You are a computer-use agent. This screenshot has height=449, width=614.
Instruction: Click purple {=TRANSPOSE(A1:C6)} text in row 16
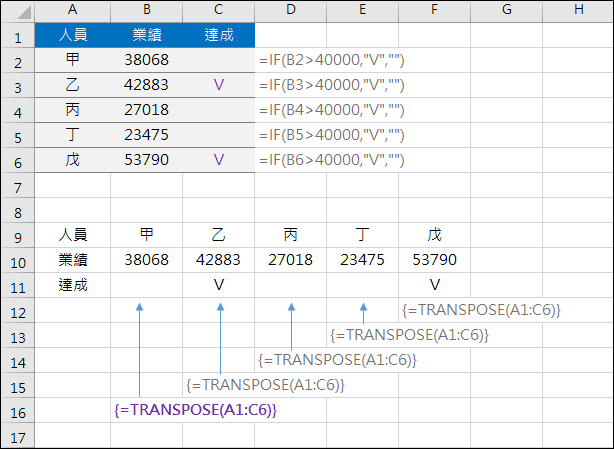[195, 410]
